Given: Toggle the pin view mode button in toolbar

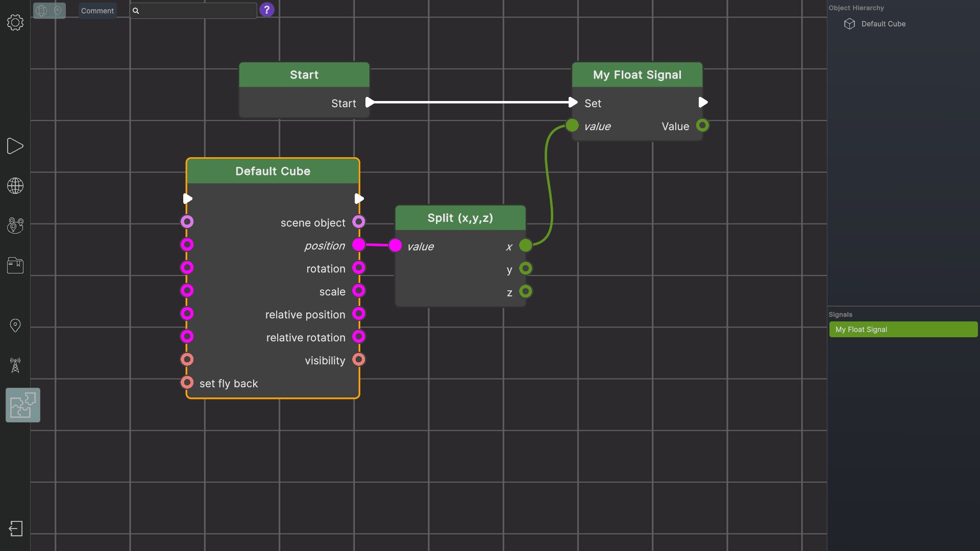Looking at the screenshot, I should (x=58, y=11).
